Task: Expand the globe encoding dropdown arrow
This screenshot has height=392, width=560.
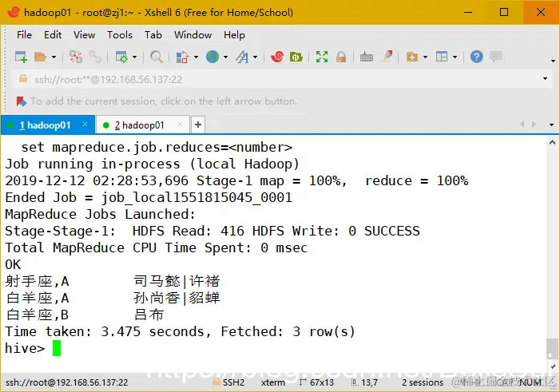Action: pos(226,57)
